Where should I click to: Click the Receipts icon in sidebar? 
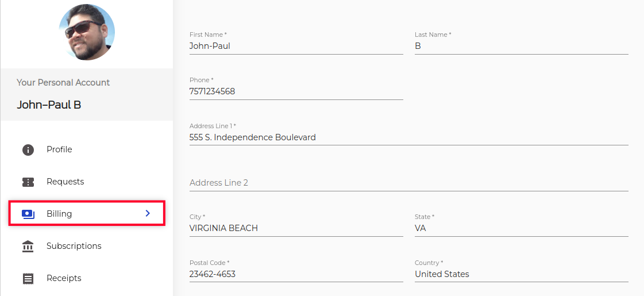pos(28,279)
